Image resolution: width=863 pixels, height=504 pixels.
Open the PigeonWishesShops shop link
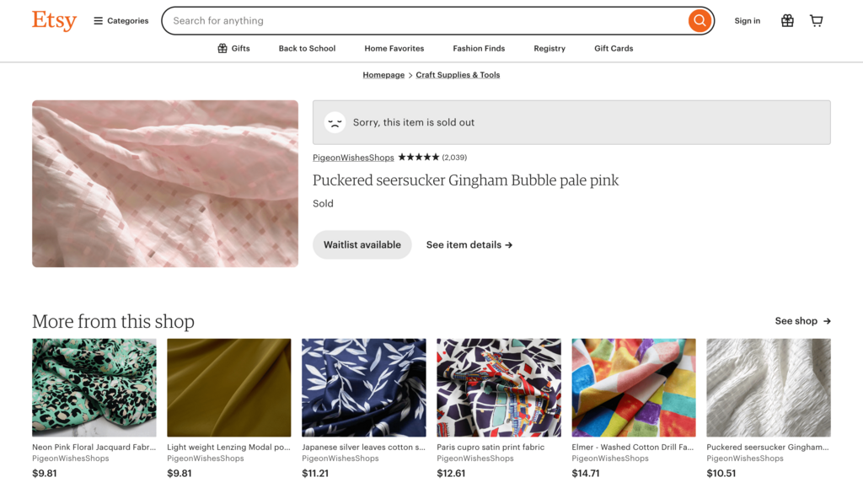[x=353, y=157]
